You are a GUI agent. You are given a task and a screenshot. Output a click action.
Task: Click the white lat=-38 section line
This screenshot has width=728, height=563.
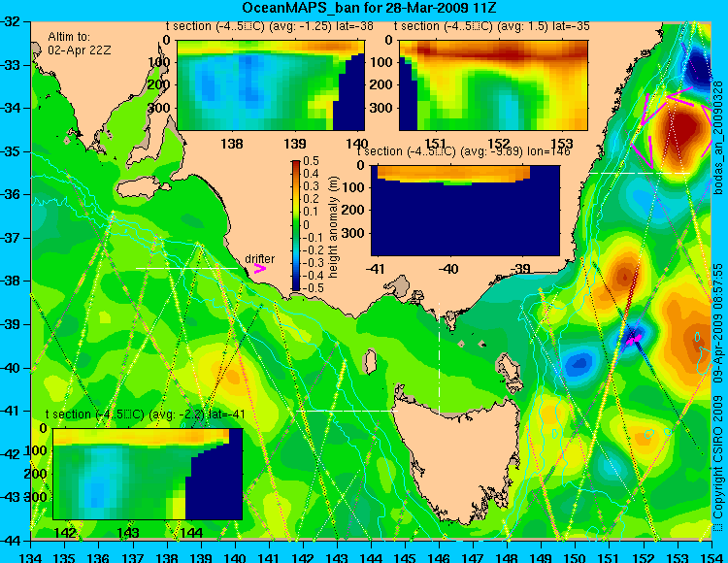point(186,268)
